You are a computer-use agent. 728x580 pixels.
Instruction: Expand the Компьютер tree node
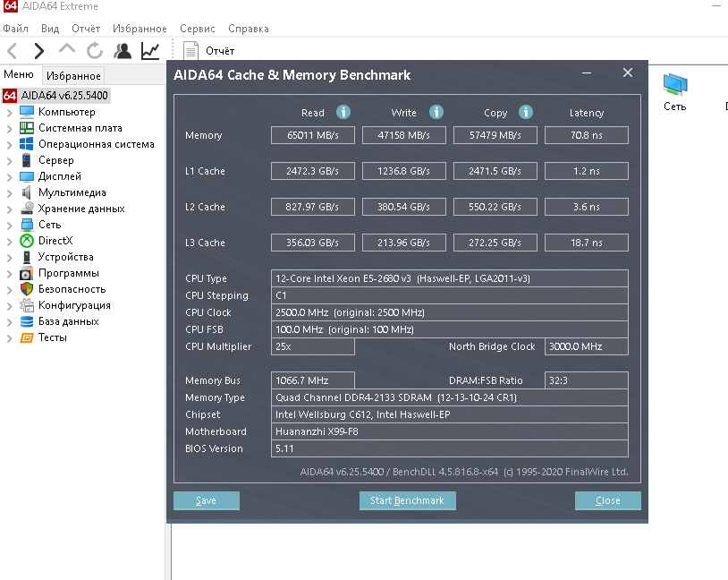(9, 113)
